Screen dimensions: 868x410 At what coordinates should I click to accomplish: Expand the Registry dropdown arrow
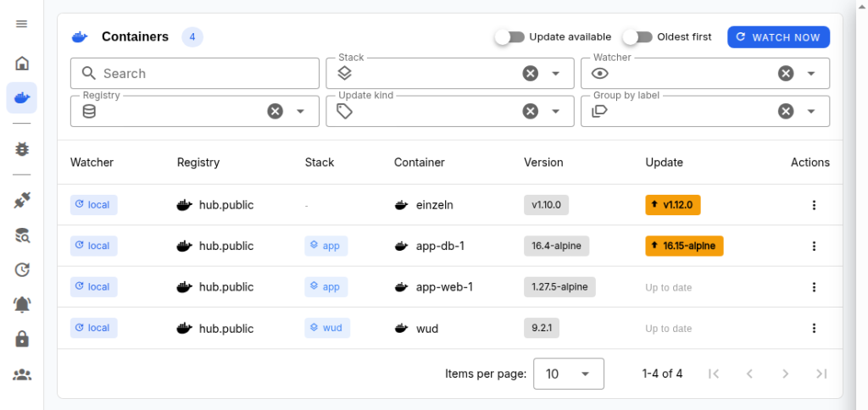coord(301,111)
